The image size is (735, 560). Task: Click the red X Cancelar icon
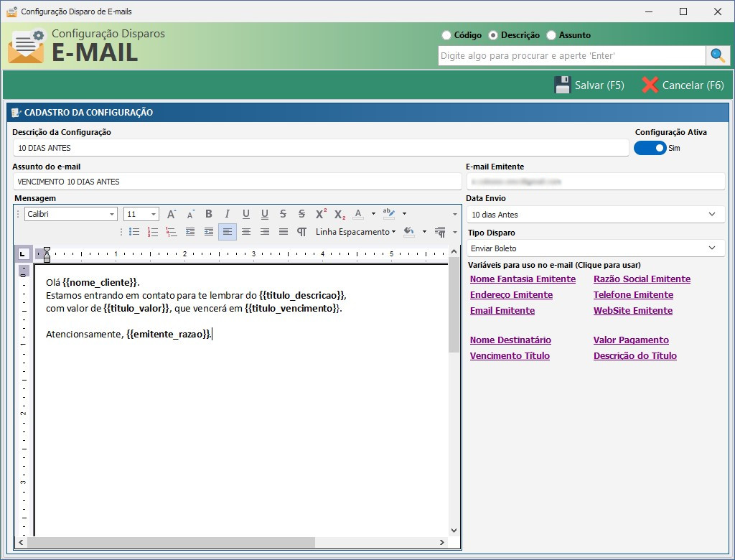[x=650, y=85]
